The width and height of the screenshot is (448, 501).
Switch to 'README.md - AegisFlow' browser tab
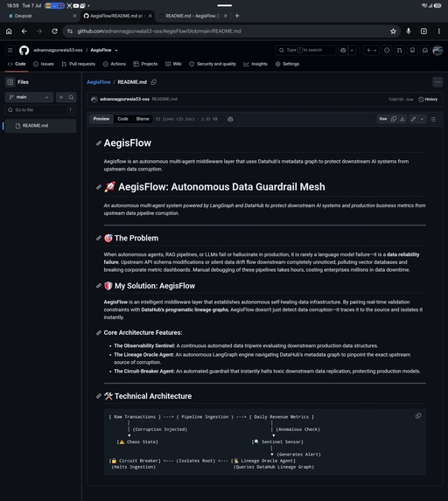tap(192, 16)
